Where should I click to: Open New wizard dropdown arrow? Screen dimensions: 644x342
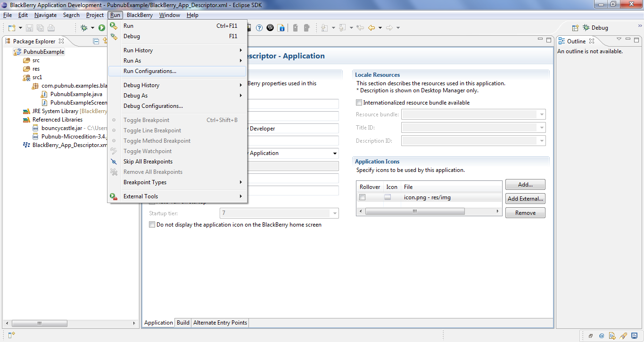[x=20, y=28]
